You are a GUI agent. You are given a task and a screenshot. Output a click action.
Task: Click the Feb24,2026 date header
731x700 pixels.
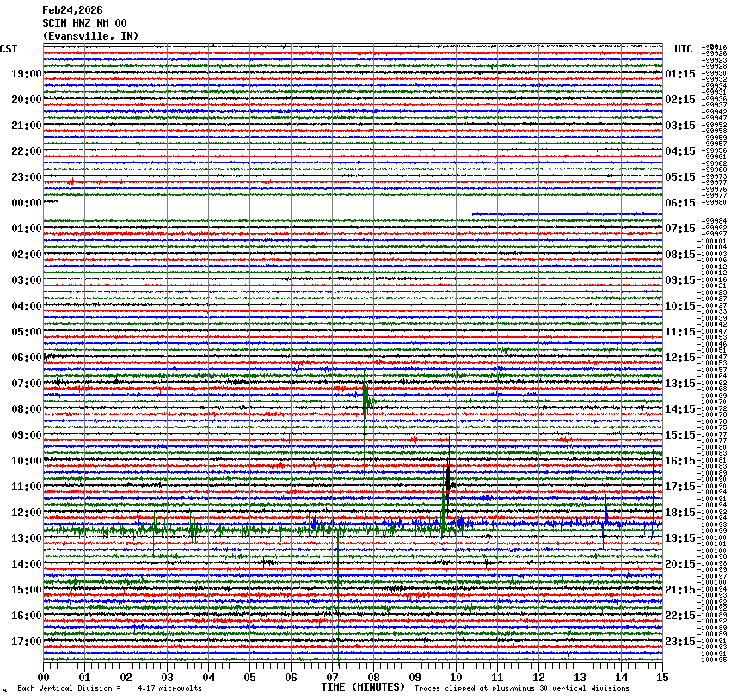pos(72,10)
